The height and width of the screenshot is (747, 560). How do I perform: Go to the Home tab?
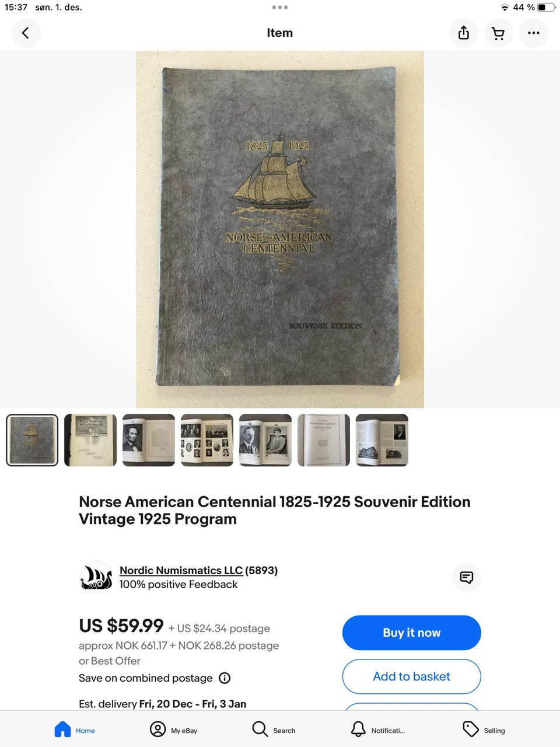pyautogui.click(x=75, y=729)
